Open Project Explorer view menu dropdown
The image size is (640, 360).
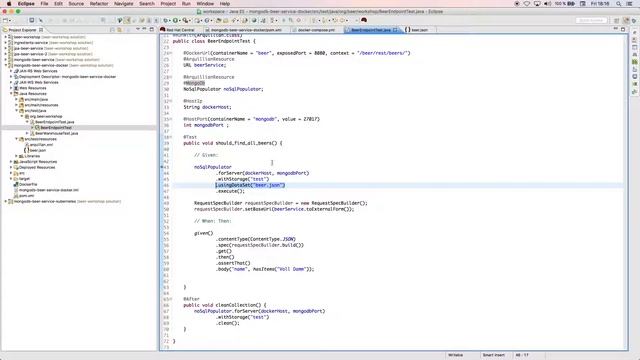(137, 29)
